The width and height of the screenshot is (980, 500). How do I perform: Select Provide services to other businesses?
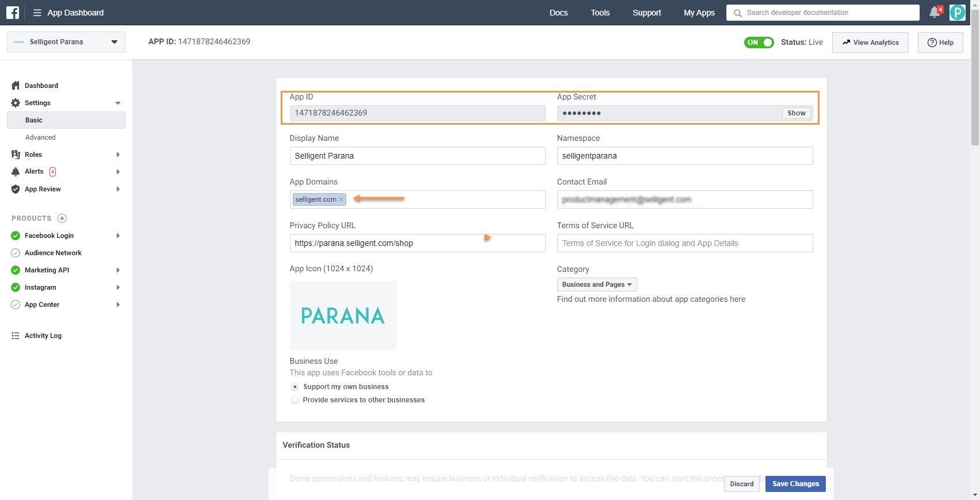[x=295, y=400]
